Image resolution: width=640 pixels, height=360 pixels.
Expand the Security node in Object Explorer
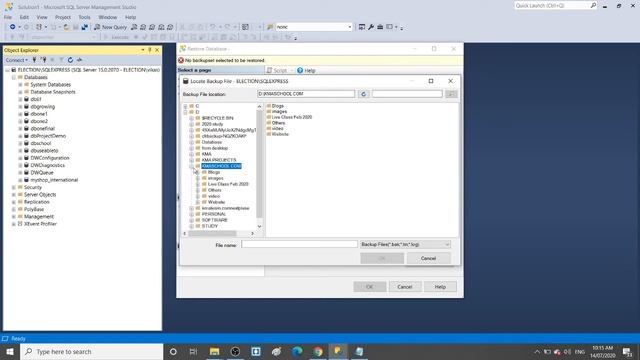[x=13, y=187]
